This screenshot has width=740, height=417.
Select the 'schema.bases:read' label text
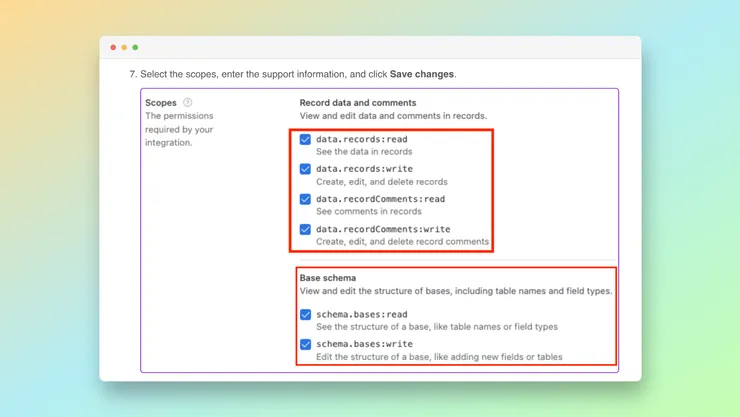(x=362, y=314)
